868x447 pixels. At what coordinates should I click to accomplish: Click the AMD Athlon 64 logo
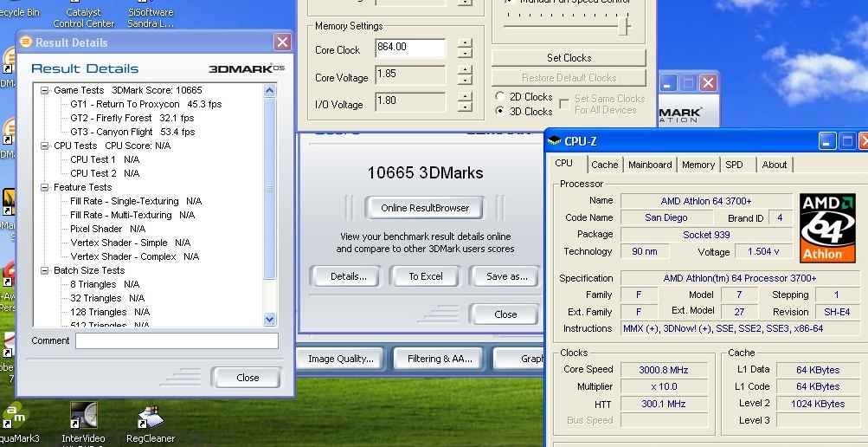826,227
